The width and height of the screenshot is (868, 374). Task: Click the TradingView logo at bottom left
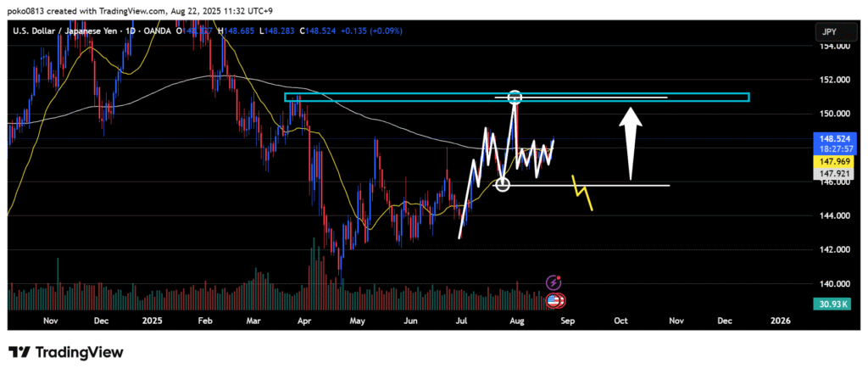pos(66,352)
